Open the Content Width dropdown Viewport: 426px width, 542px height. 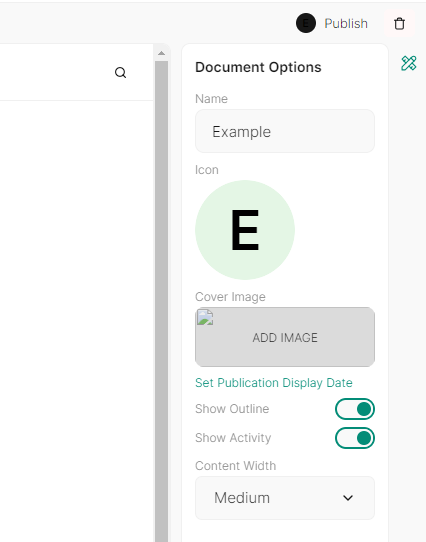coord(285,498)
